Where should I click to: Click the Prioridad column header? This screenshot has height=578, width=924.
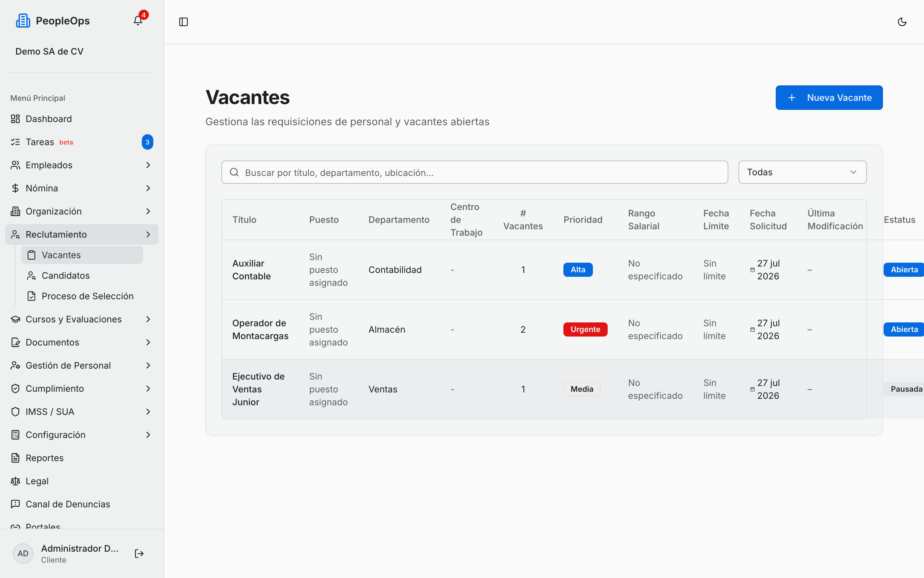pyautogui.click(x=583, y=220)
